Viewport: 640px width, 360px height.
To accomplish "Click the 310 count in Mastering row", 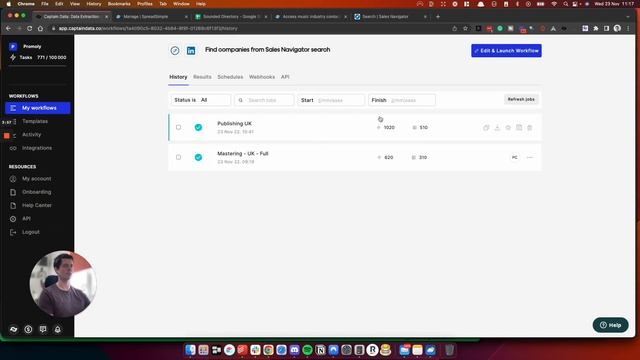I will click(423, 158).
